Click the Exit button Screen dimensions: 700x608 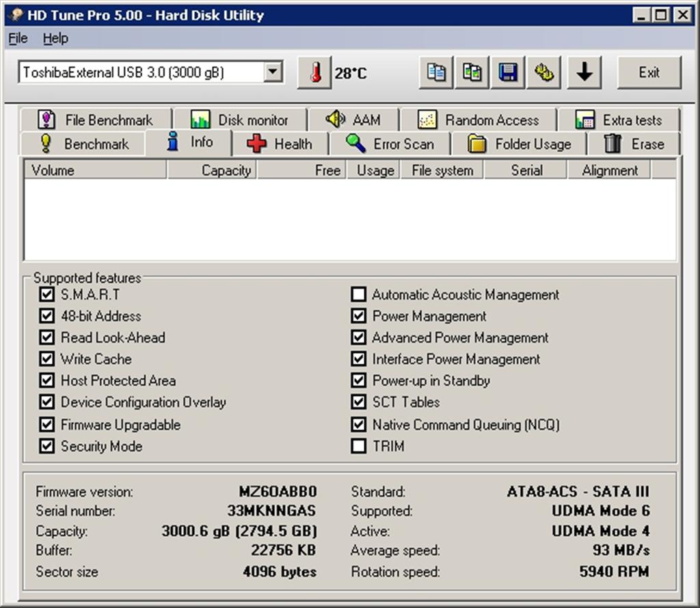pyautogui.click(x=649, y=72)
